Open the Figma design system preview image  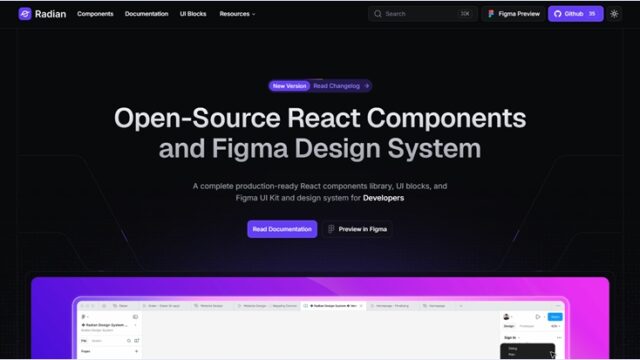[x=320, y=318]
